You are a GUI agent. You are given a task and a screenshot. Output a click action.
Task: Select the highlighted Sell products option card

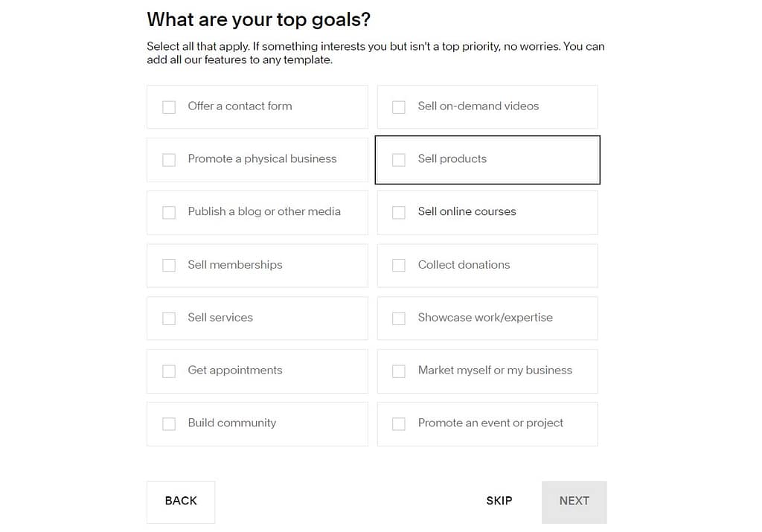(487, 160)
